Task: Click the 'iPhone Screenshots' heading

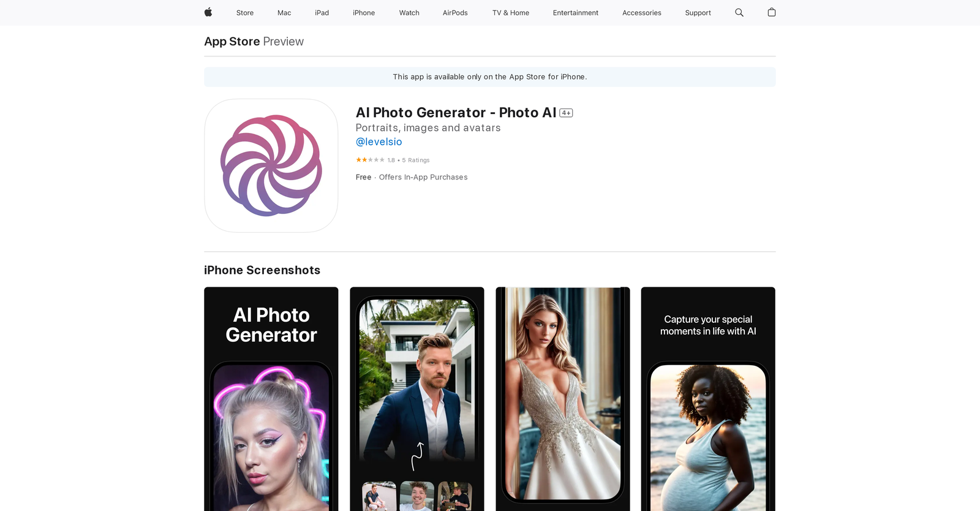Action: 262,270
